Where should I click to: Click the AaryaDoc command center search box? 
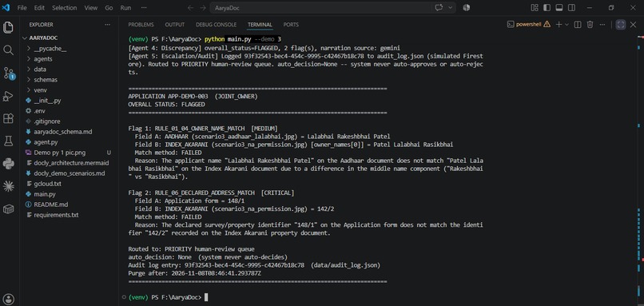tap(332, 8)
